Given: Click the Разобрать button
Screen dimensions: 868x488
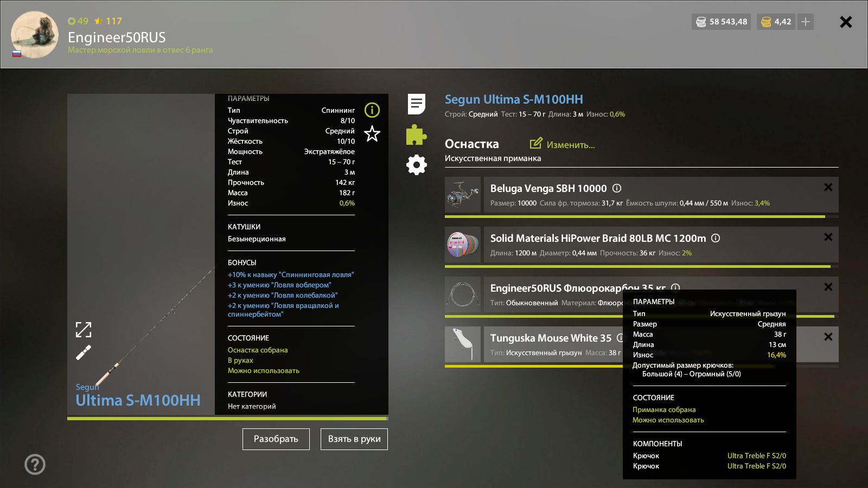Looking at the screenshot, I should tap(276, 439).
